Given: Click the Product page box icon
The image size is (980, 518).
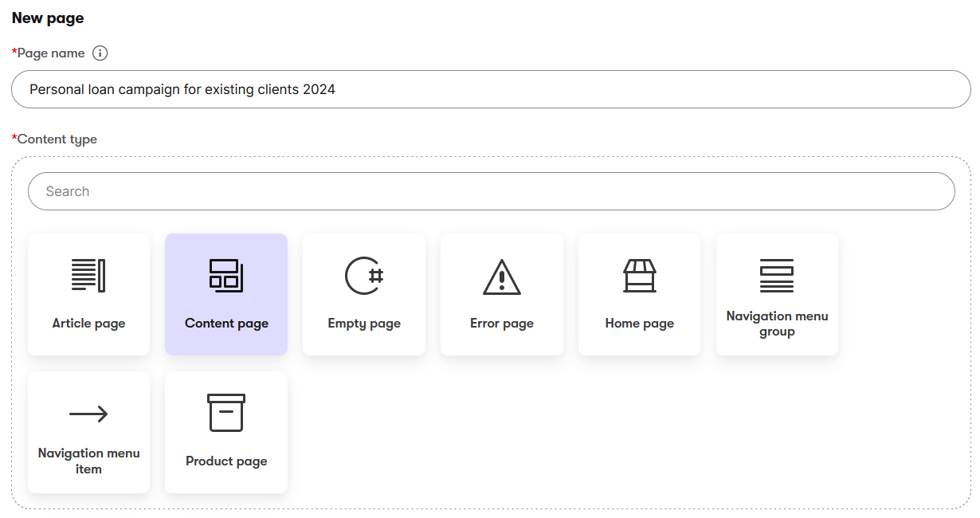Looking at the screenshot, I should [x=226, y=413].
